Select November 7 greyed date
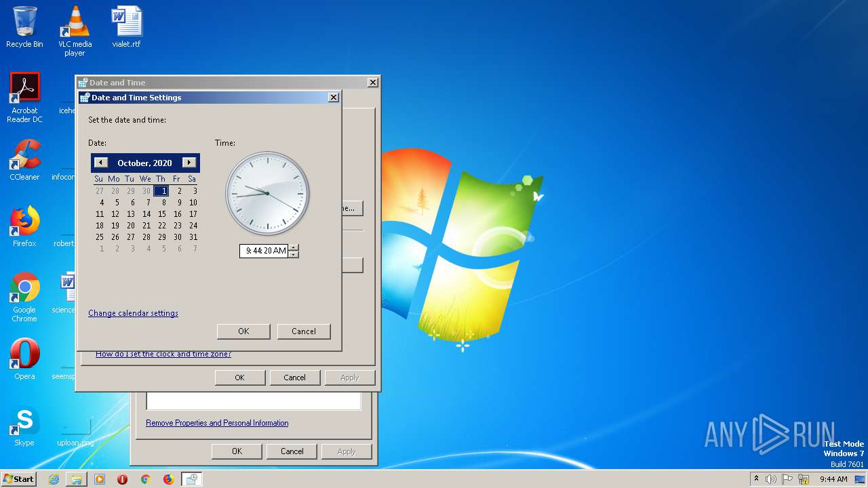 (x=195, y=249)
